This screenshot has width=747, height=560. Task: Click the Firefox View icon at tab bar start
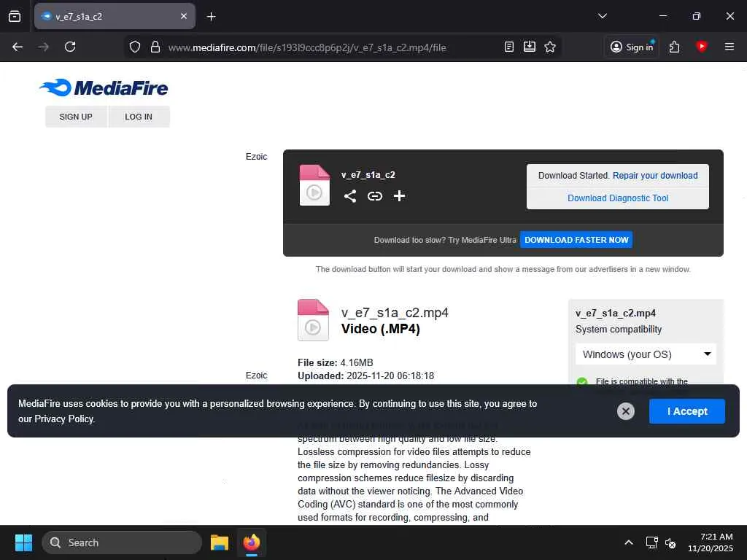click(15, 17)
